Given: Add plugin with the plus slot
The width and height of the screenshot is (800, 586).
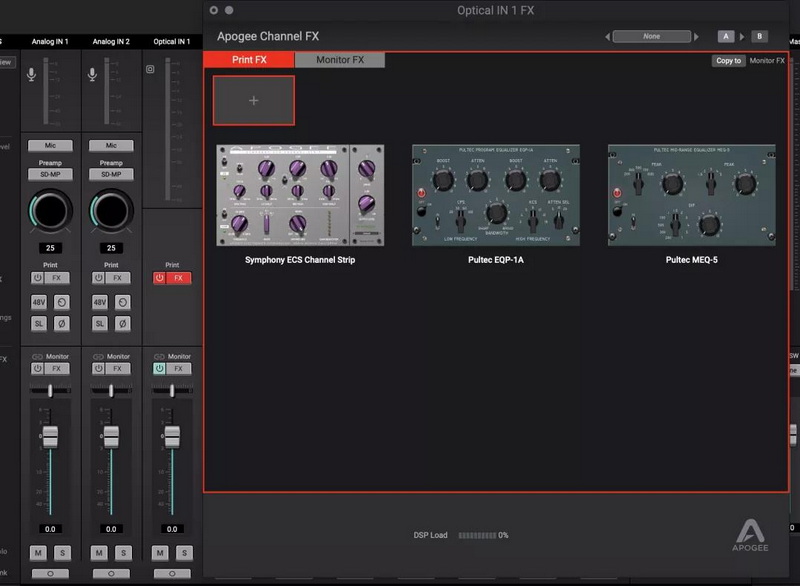Looking at the screenshot, I should (x=254, y=100).
